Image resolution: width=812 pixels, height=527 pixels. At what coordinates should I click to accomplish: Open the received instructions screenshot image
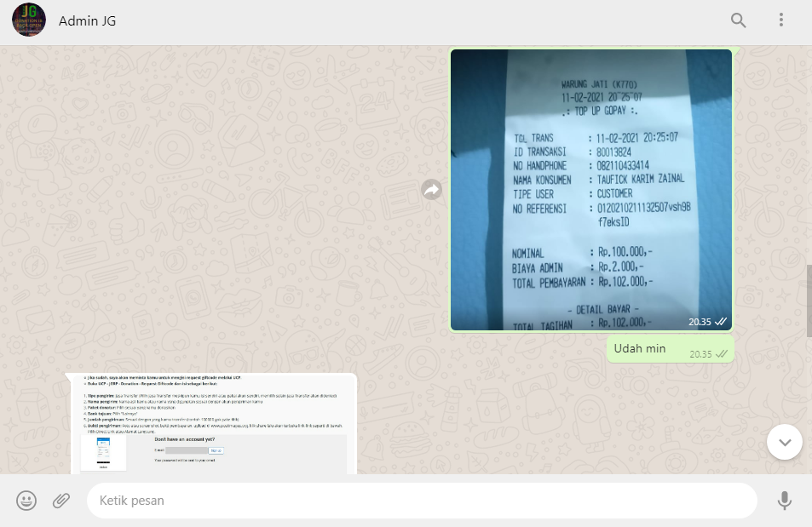coord(214,424)
